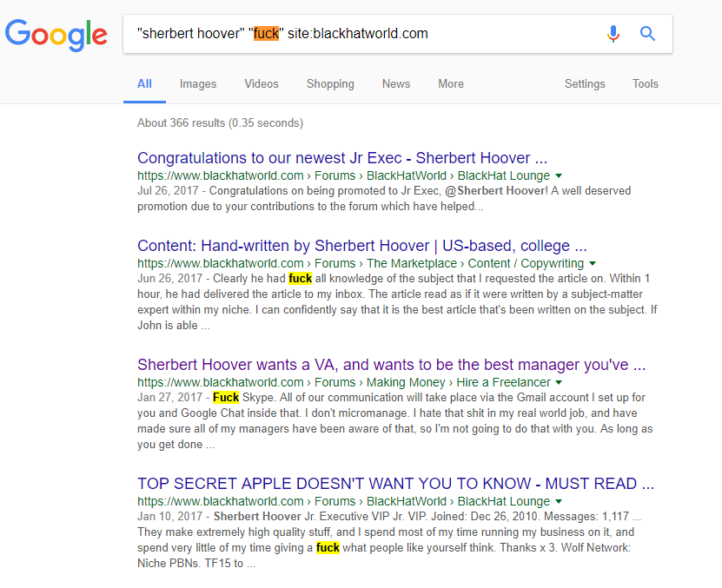Click the blue magnifier search icon
This screenshot has width=722, height=588.
[x=647, y=34]
